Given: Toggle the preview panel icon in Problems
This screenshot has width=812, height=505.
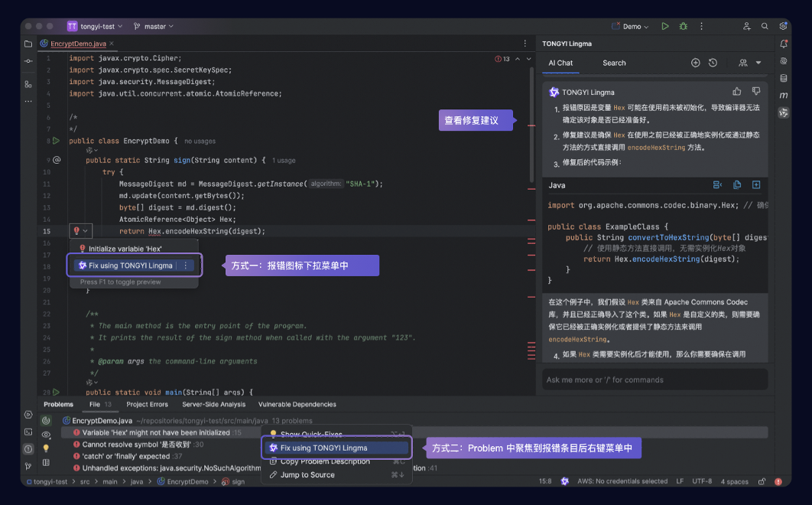Looking at the screenshot, I should point(46,462).
